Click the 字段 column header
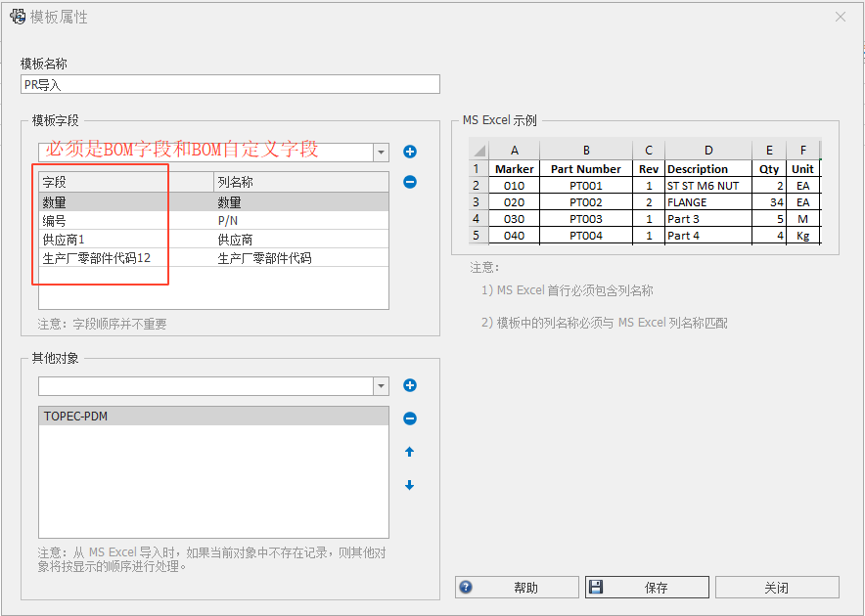The width and height of the screenshot is (865, 616). [x=126, y=182]
